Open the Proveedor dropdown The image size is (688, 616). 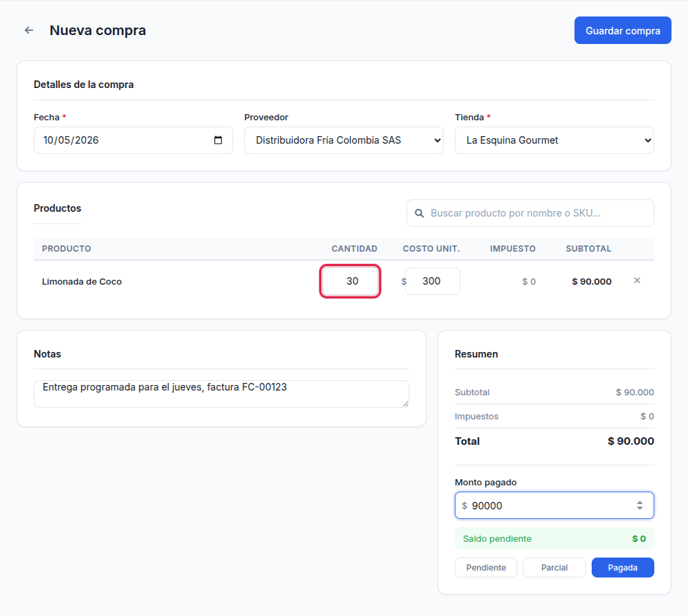pyautogui.click(x=343, y=140)
